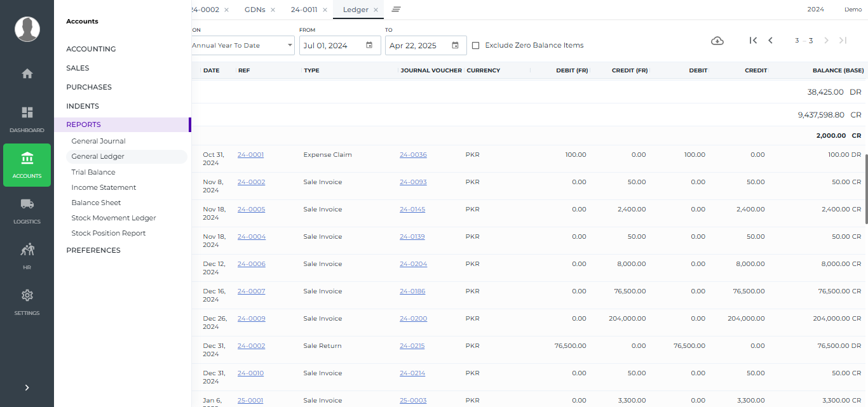Go to next page arrow
The height and width of the screenshot is (407, 868).
tap(826, 41)
